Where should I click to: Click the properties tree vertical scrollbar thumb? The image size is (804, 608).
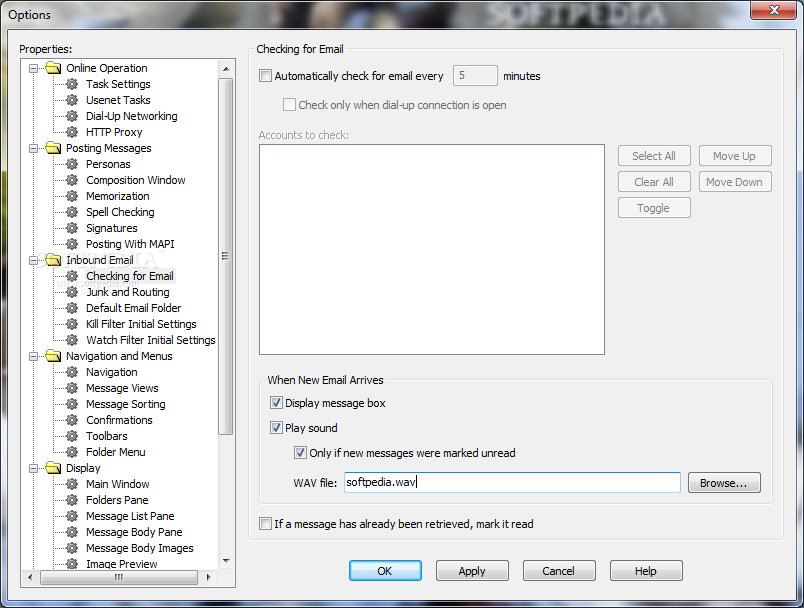(x=225, y=256)
